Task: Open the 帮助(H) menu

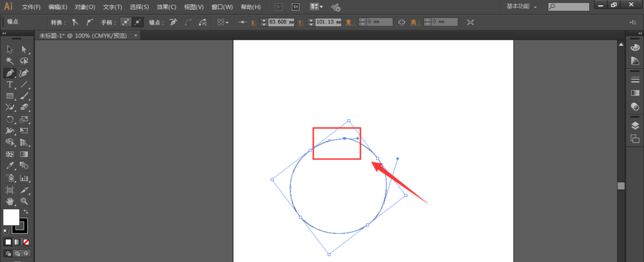Action: coord(251,7)
